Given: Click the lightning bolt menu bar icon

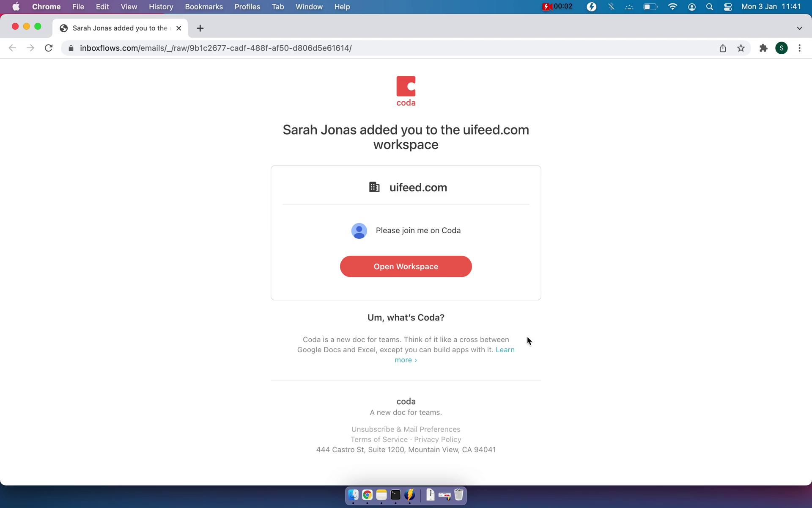Looking at the screenshot, I should point(592,7).
